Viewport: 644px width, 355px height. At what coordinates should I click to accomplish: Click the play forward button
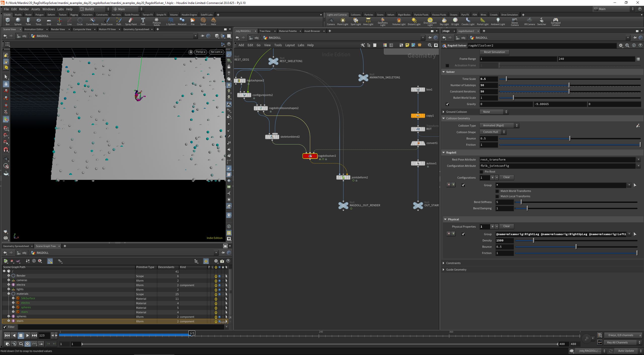click(x=27, y=335)
